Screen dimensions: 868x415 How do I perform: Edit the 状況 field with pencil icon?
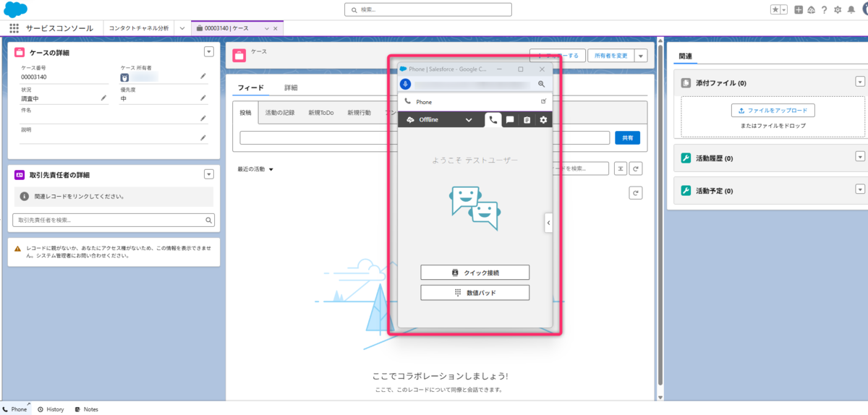(103, 98)
